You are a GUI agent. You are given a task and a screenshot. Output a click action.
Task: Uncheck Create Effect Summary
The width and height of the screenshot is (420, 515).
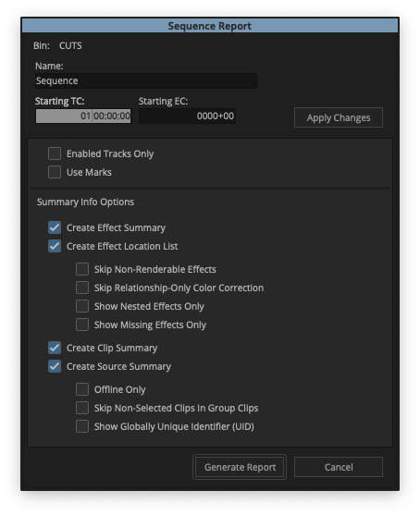tap(55, 227)
